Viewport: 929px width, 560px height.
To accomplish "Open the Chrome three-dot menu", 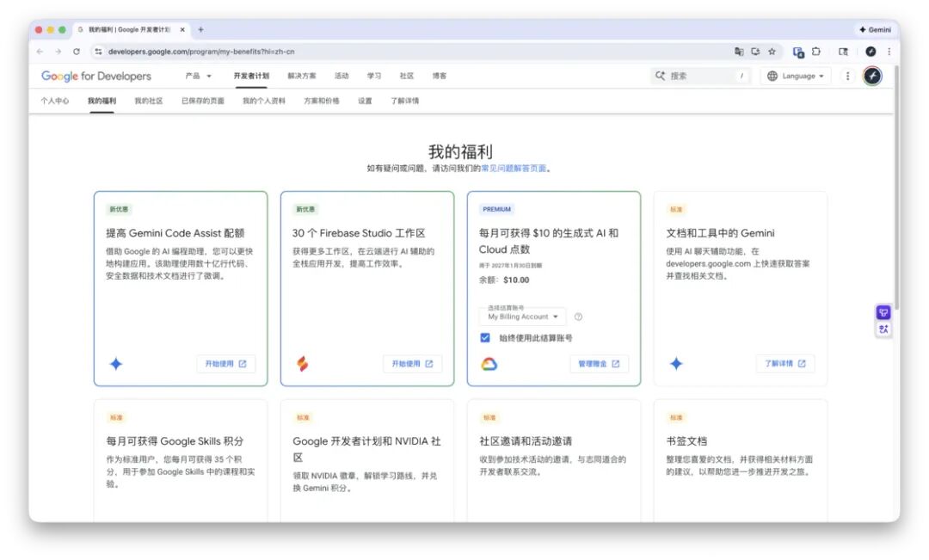I will coord(889,52).
